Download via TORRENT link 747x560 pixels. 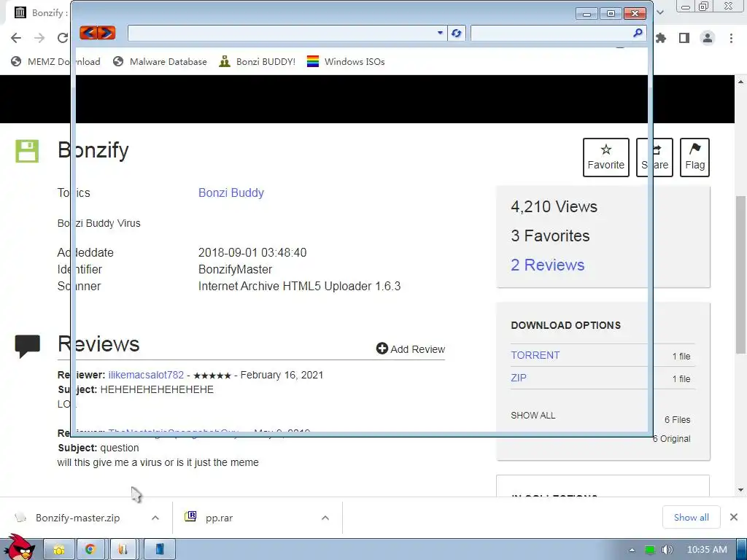[x=535, y=355]
